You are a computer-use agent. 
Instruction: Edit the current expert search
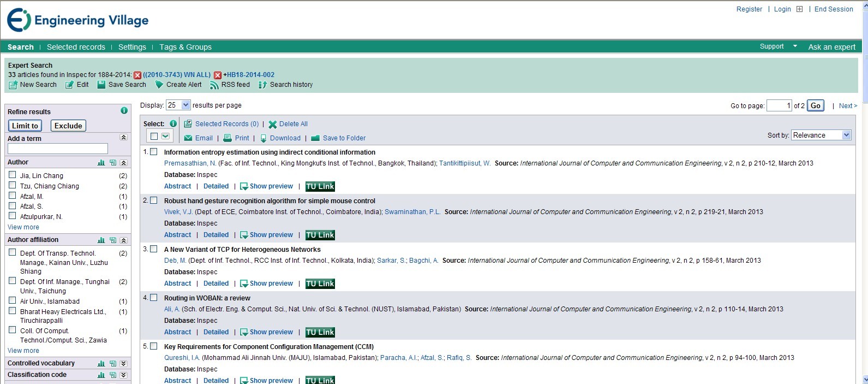pyautogui.click(x=77, y=85)
